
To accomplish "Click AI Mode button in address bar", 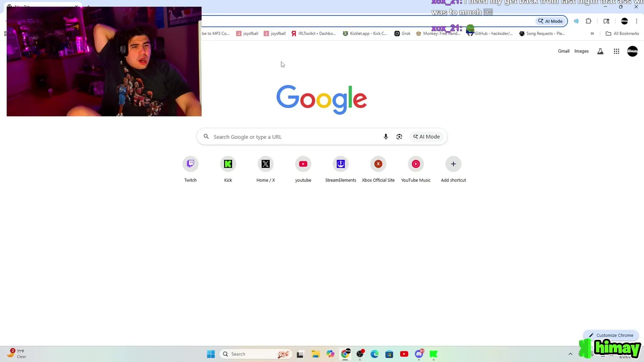I will pyautogui.click(x=550, y=21).
